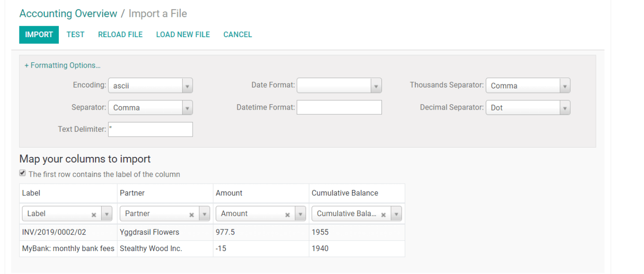The height and width of the screenshot is (274, 644).
Task: Click the Label column header text
Action: tap(31, 193)
